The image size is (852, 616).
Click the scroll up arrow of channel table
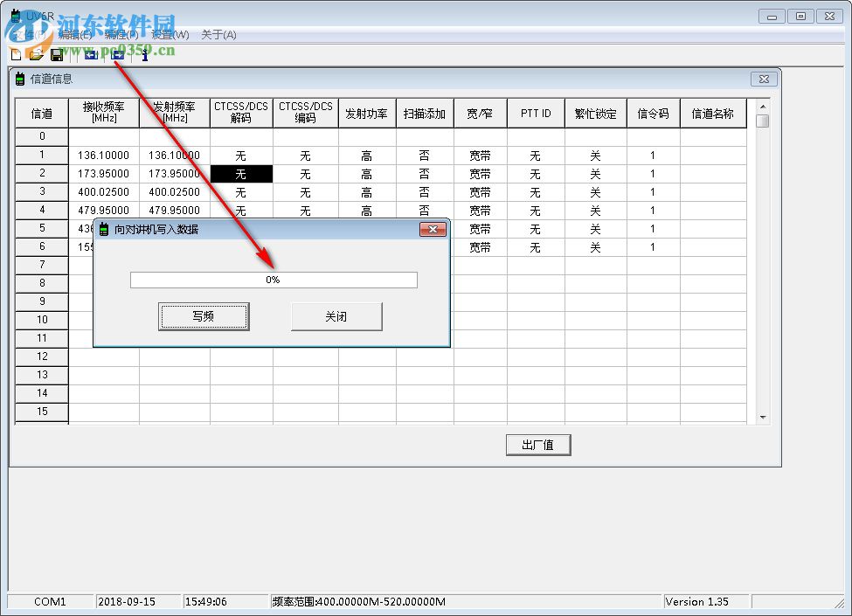[763, 107]
